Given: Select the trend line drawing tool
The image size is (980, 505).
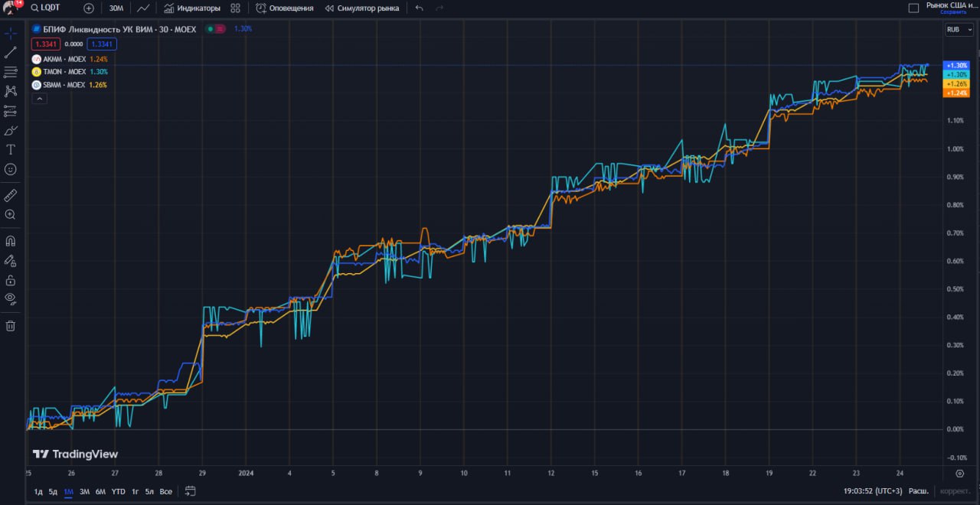Looking at the screenshot, I should click(11, 53).
